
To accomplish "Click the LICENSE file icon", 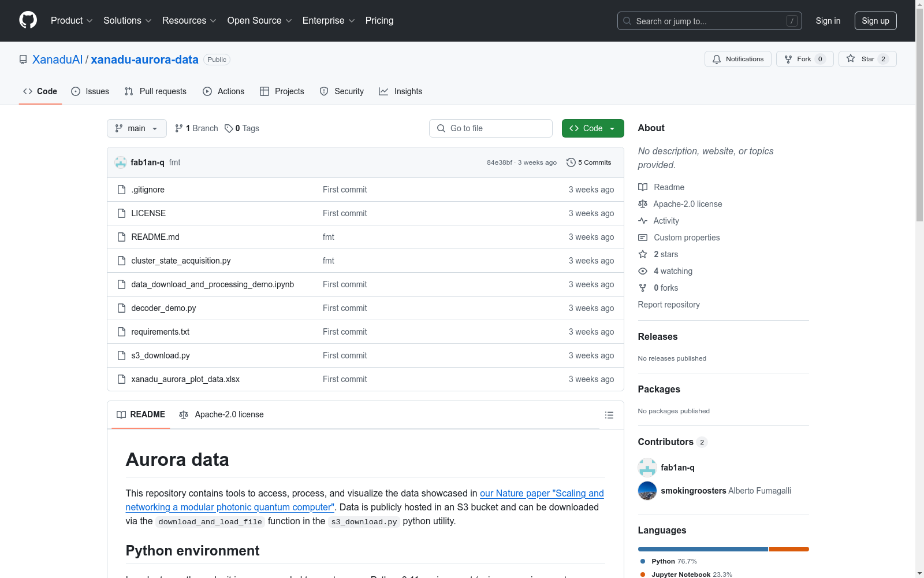I will 121,213.
